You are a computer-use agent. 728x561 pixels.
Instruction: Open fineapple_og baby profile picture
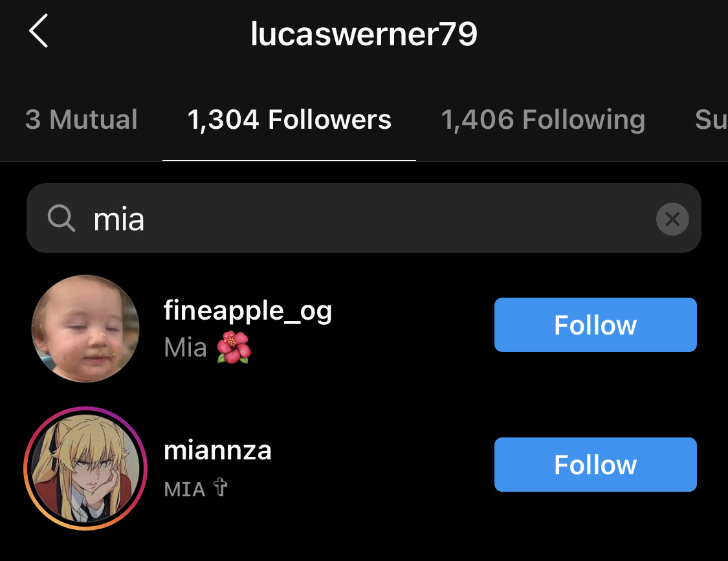click(85, 328)
